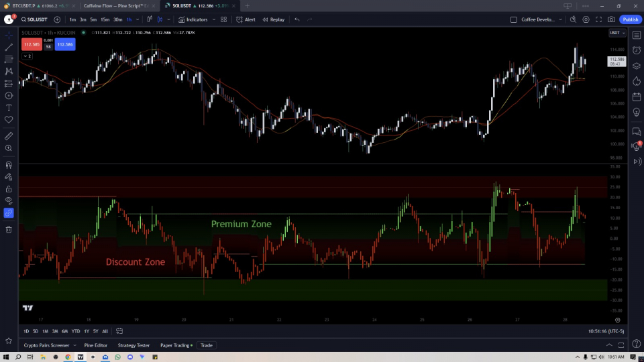Switch to the Pine Editor tab
The height and width of the screenshot is (362, 644).
[x=95, y=345]
